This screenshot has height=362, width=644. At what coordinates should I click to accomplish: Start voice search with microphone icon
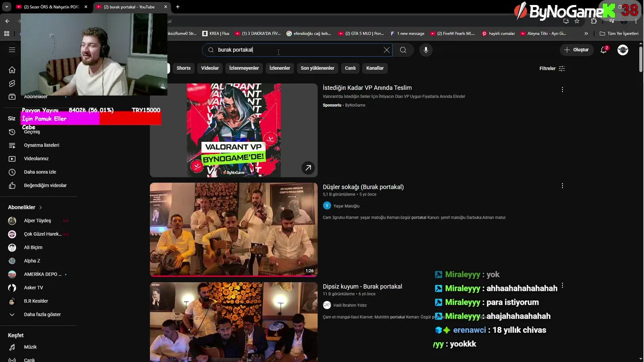point(426,50)
